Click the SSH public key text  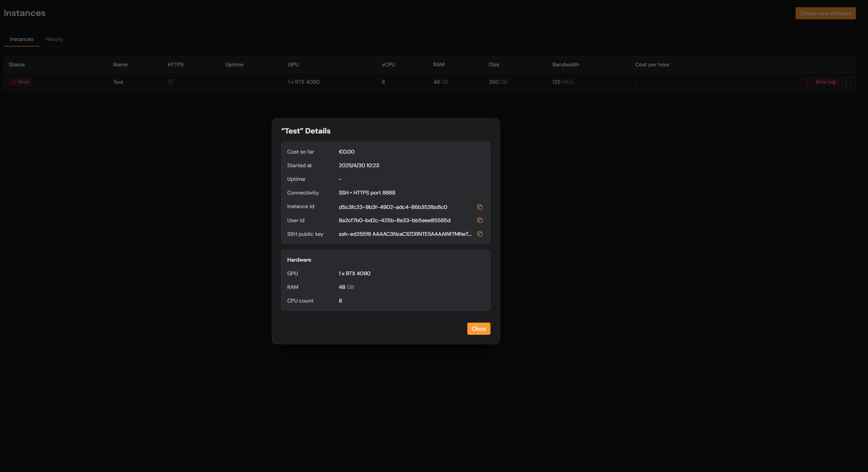click(405, 234)
